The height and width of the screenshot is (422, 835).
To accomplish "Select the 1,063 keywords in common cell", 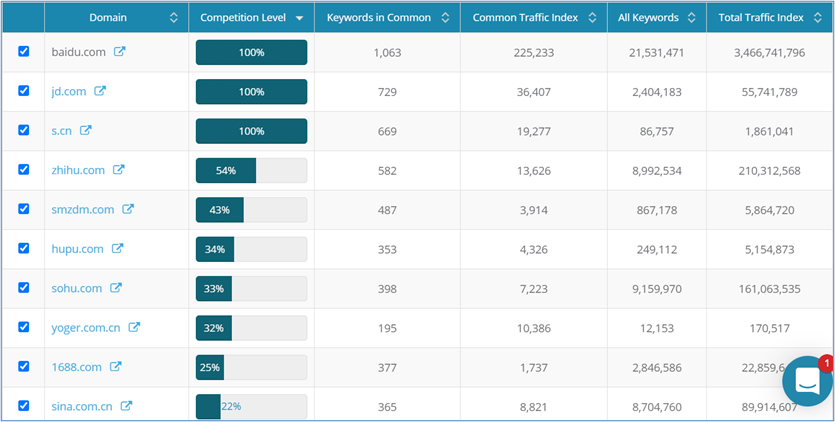I will pyautogui.click(x=387, y=53).
